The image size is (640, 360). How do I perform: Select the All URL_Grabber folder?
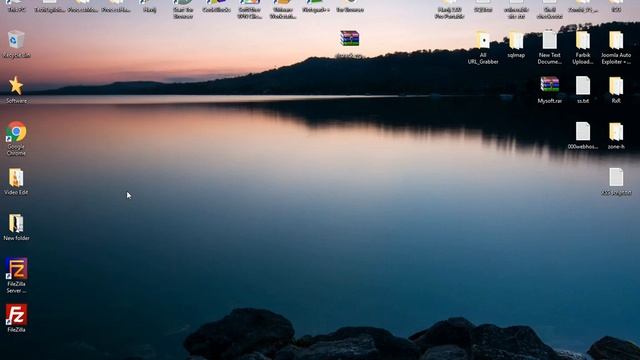[x=483, y=40]
